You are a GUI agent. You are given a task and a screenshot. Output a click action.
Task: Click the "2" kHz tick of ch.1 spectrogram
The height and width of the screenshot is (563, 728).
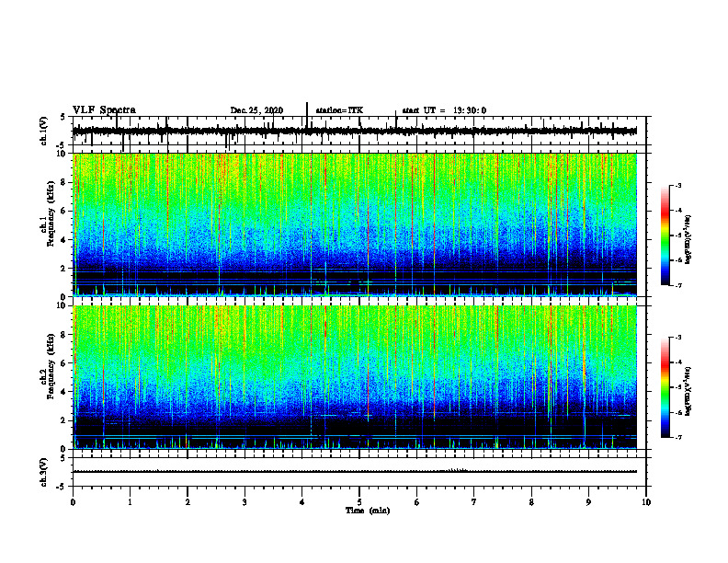coord(64,269)
